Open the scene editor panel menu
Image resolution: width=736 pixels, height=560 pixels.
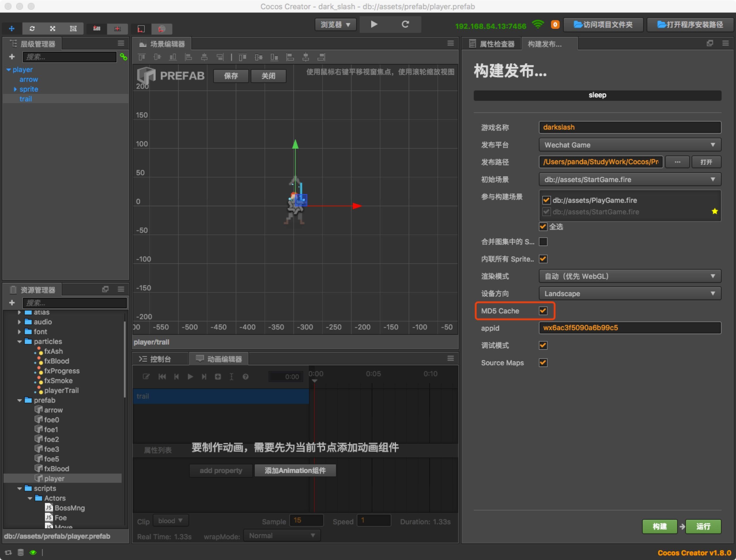tap(450, 43)
